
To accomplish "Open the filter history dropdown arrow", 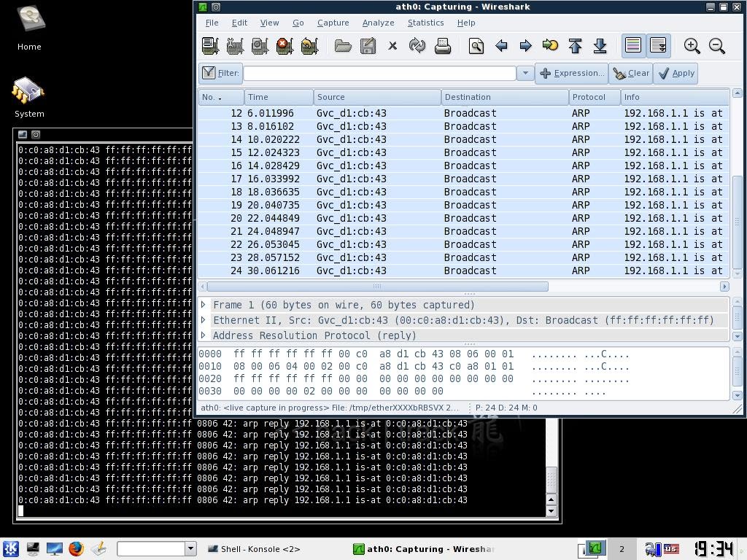I will 525,73.
